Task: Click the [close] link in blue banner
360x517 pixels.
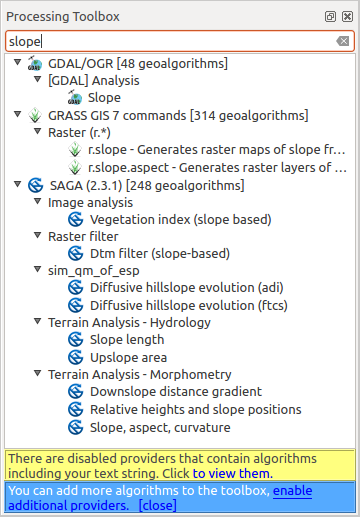Action: click(158, 505)
